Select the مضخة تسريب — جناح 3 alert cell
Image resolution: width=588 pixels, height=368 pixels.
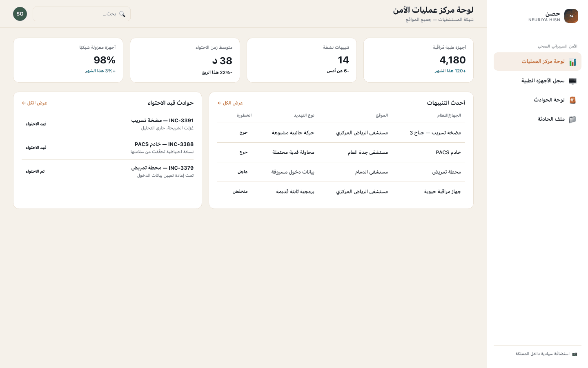point(435,133)
